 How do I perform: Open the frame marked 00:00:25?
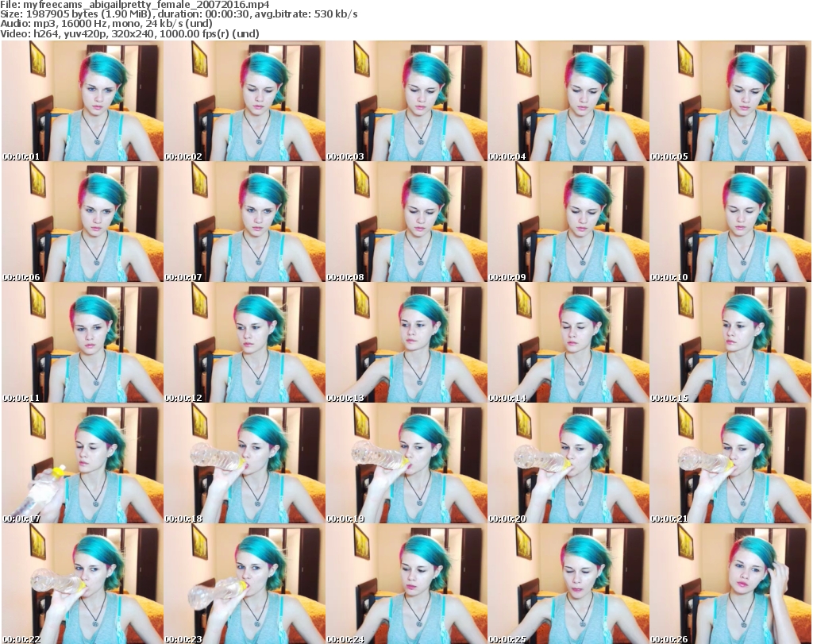568,584
